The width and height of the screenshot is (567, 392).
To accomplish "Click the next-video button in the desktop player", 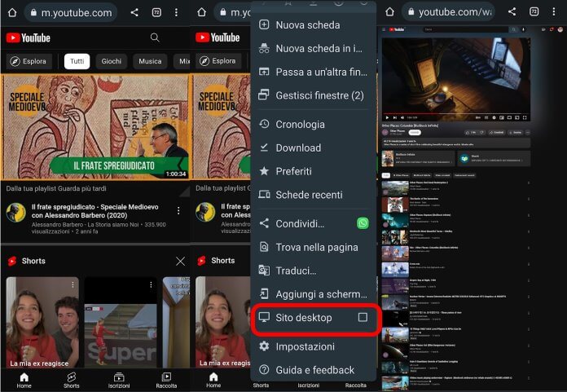I will tap(395, 117).
